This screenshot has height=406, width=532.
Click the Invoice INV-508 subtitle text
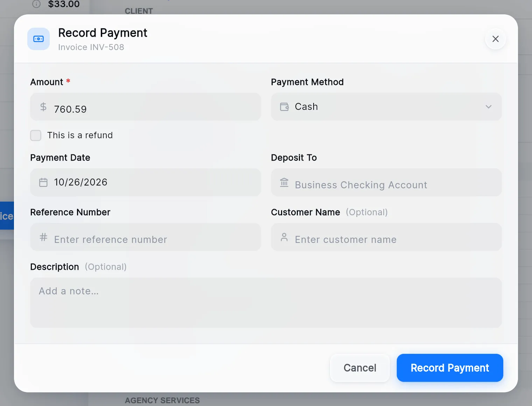tap(91, 47)
